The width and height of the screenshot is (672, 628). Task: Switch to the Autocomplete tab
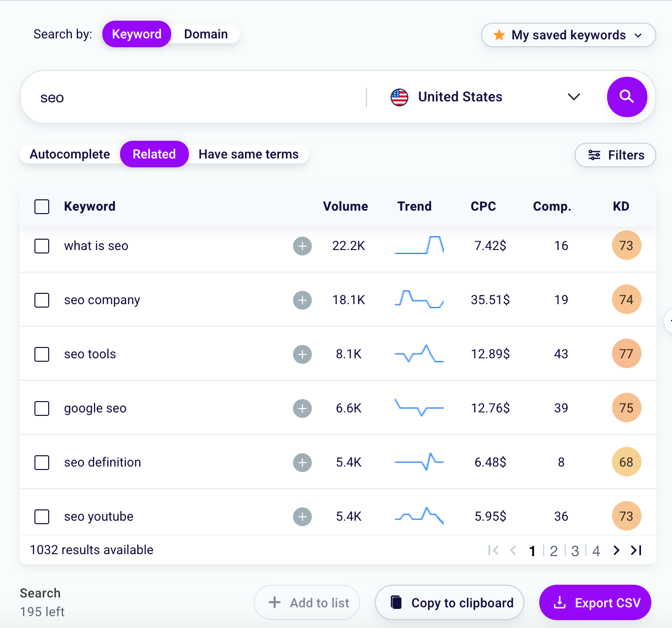[69, 154]
